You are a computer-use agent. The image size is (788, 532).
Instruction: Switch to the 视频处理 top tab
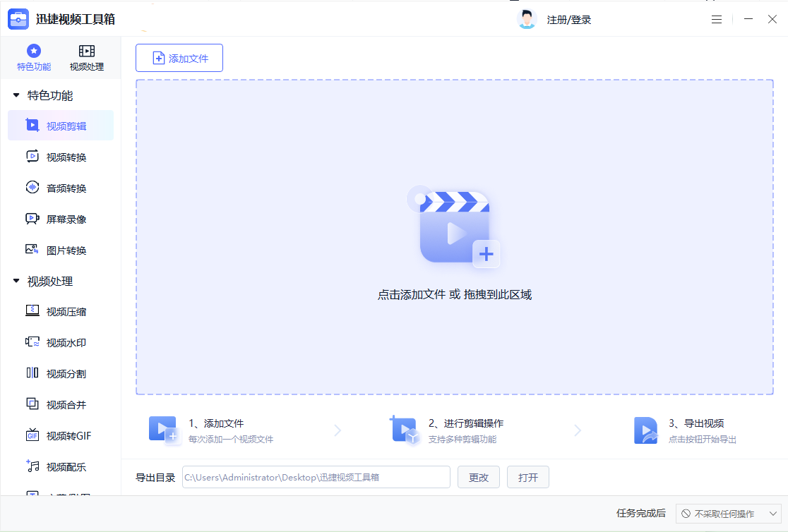[x=87, y=56]
